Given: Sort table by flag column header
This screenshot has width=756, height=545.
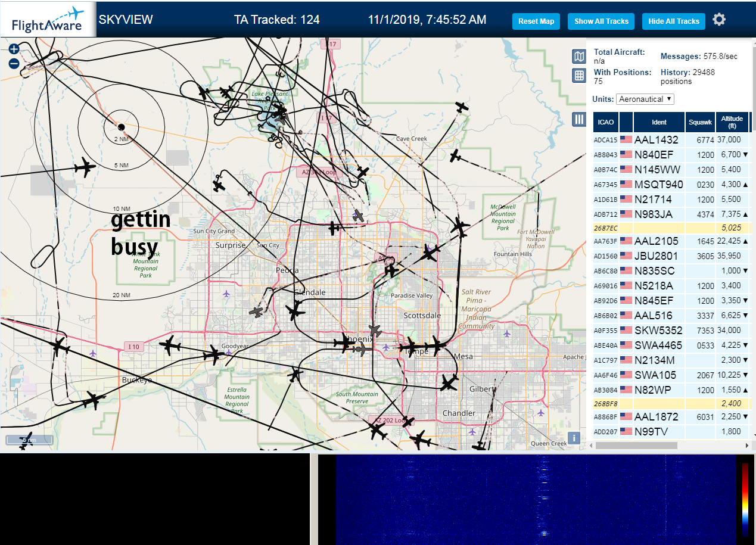Looking at the screenshot, I should coord(626,122).
